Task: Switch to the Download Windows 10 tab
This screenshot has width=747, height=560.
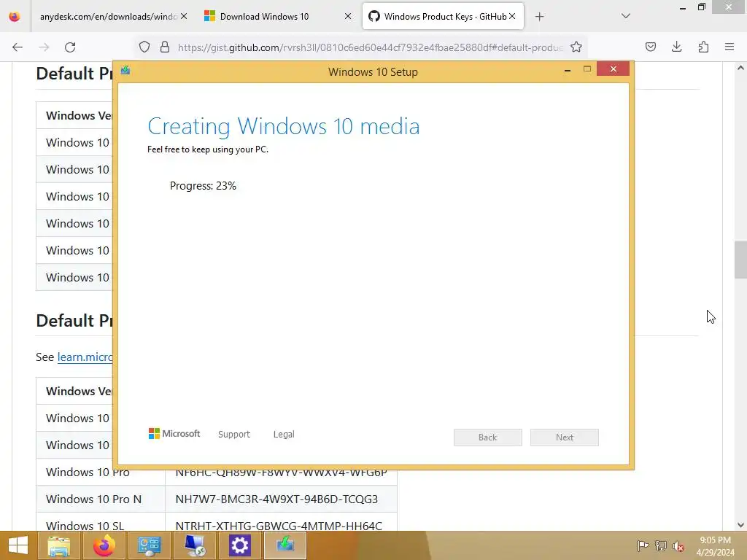Action: [278, 17]
